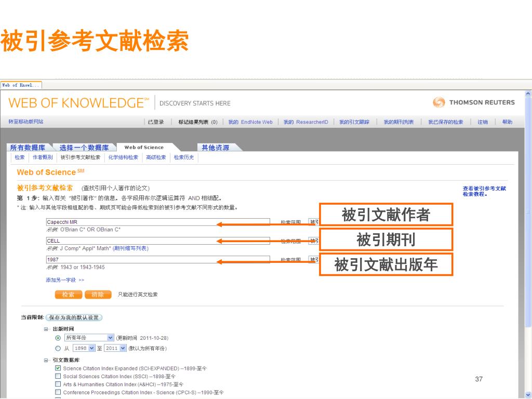The image size is (532, 399).
Task: Click the orange 检索 search button
Action: pyautogui.click(x=68, y=295)
